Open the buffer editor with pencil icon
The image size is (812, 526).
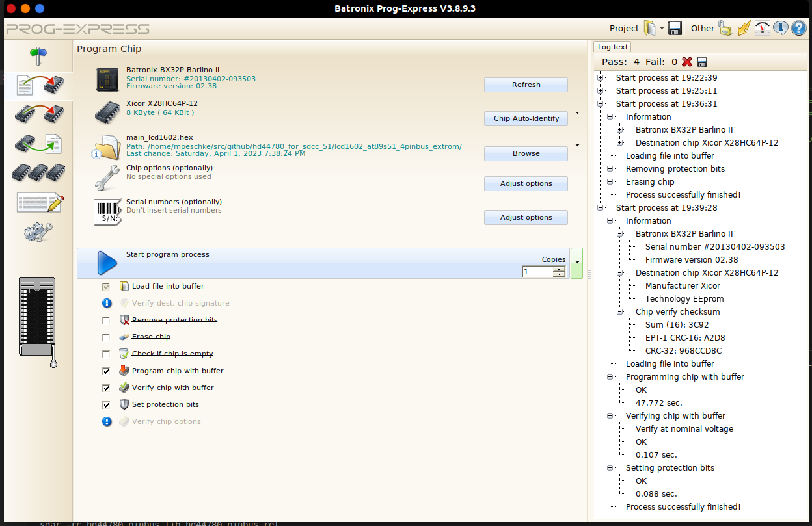click(40, 202)
